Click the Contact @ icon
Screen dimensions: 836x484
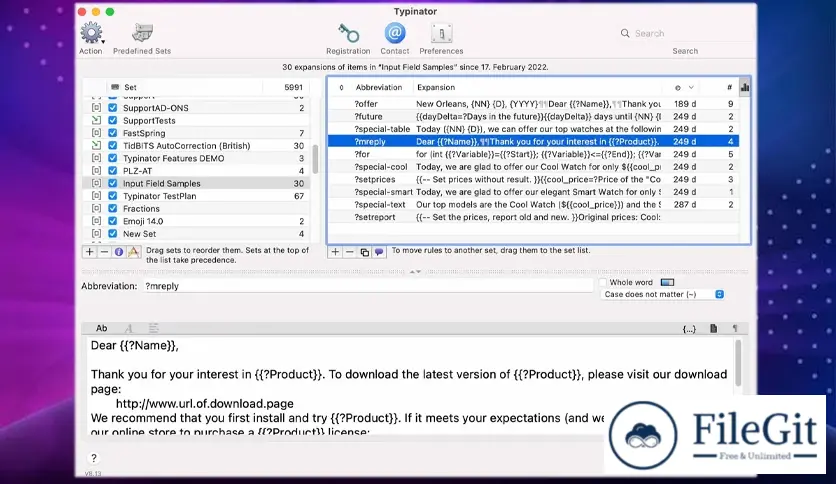point(395,33)
